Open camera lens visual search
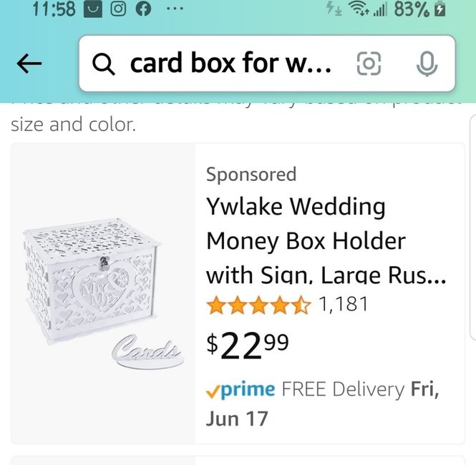476x465 pixels. (369, 64)
